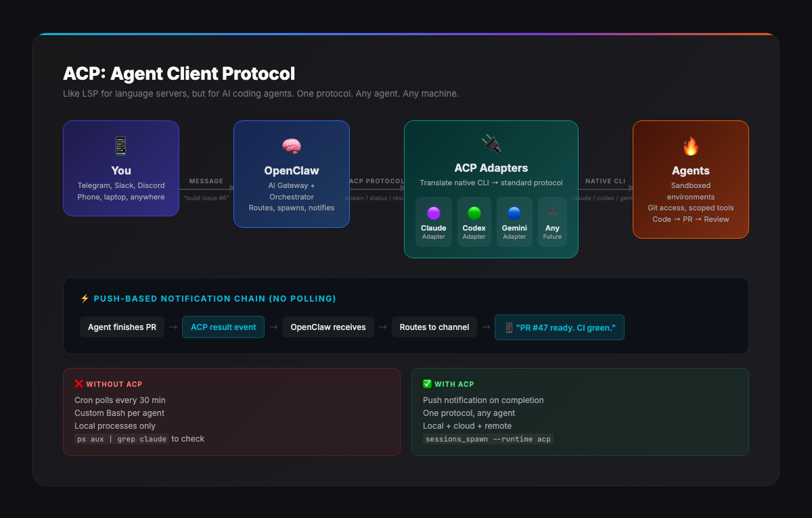The width and height of the screenshot is (812, 518).
Task: Click the "build issue #6" caption
Action: click(206, 198)
